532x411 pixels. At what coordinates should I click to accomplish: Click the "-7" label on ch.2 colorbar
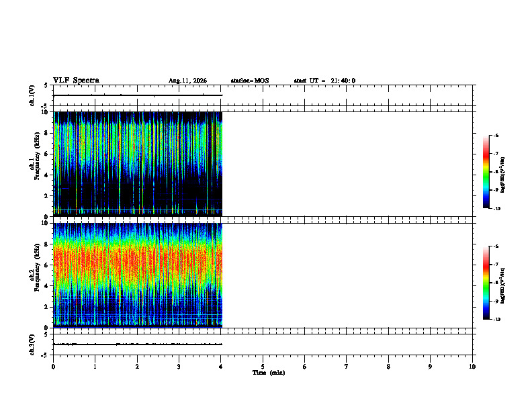click(496, 265)
